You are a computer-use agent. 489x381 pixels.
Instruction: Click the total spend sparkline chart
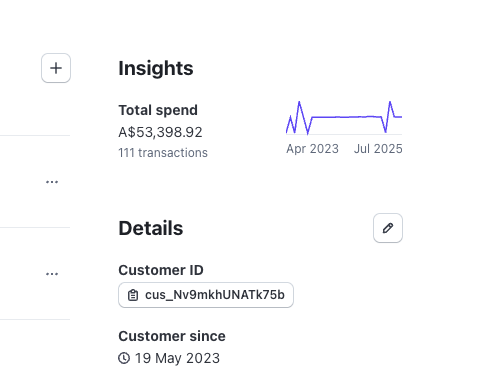[344, 118]
